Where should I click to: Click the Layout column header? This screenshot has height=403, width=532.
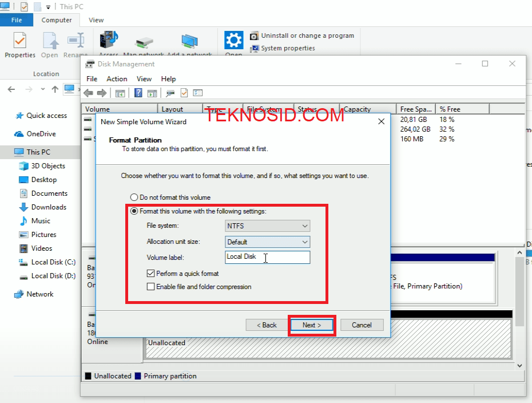180,109
